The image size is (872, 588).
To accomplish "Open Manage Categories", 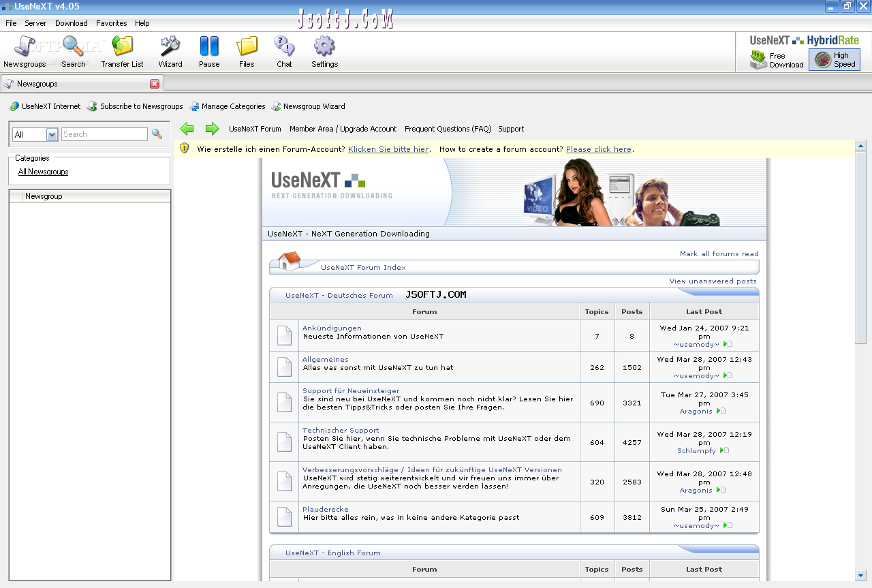I will [228, 106].
